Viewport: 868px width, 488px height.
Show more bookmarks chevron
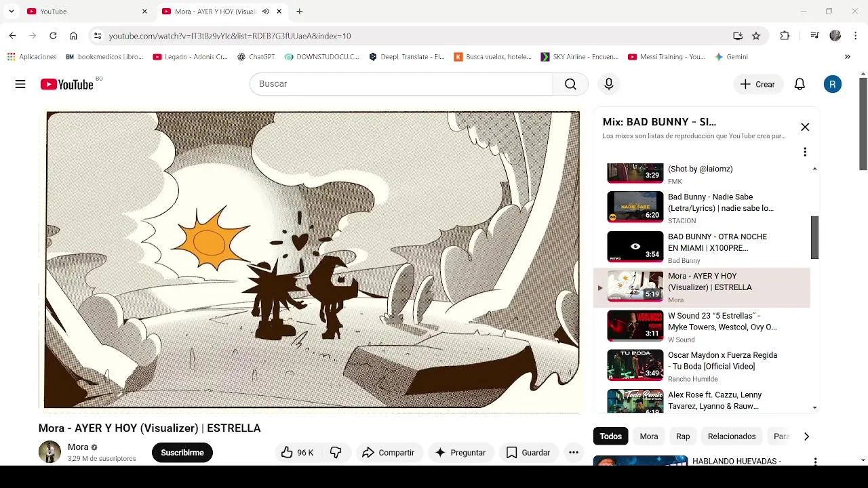click(847, 57)
